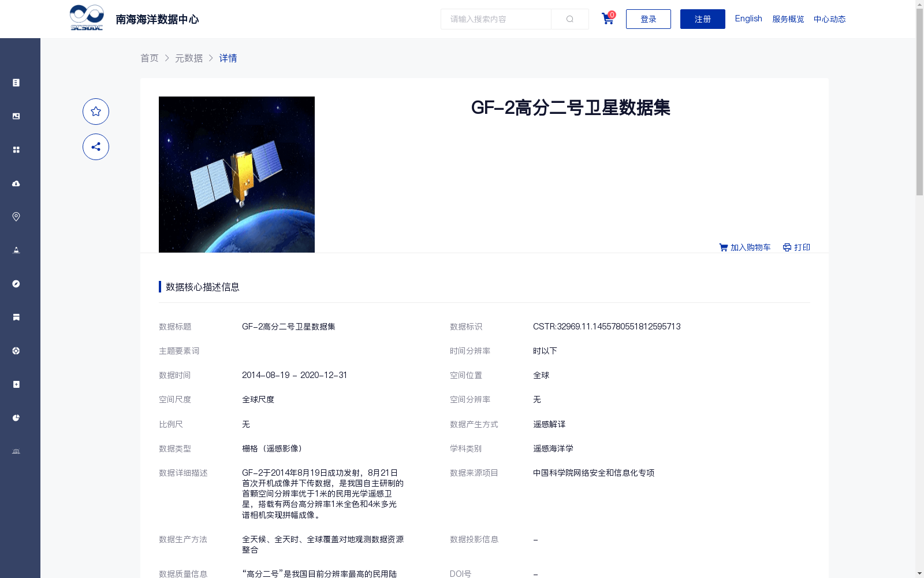This screenshot has height=578, width=924.
Task: Go to 元数据 in the breadcrumb
Action: (189, 58)
